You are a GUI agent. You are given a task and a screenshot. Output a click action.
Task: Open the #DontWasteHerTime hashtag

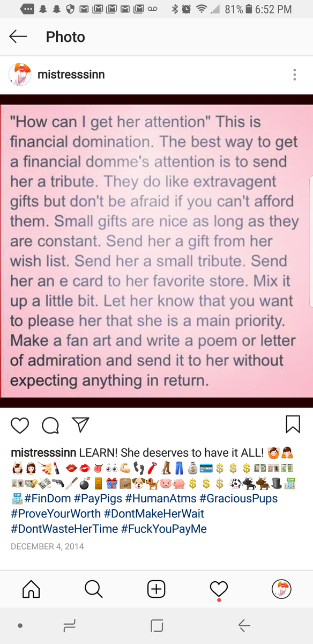[x=64, y=529]
